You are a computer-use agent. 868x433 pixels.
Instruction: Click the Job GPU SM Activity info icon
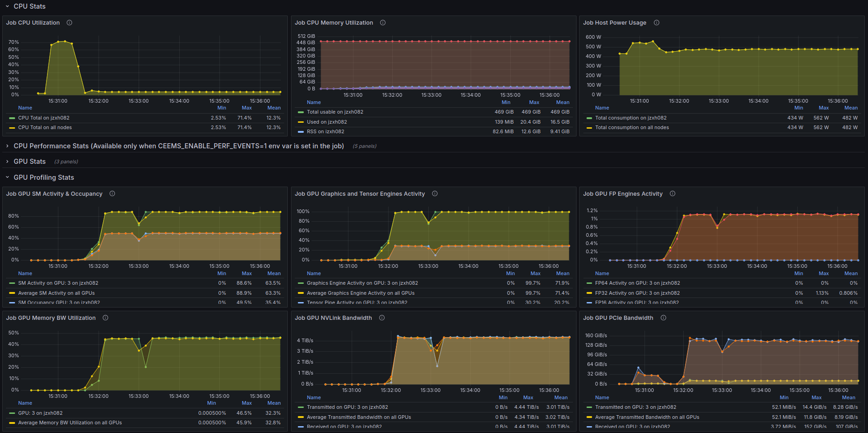(112, 193)
